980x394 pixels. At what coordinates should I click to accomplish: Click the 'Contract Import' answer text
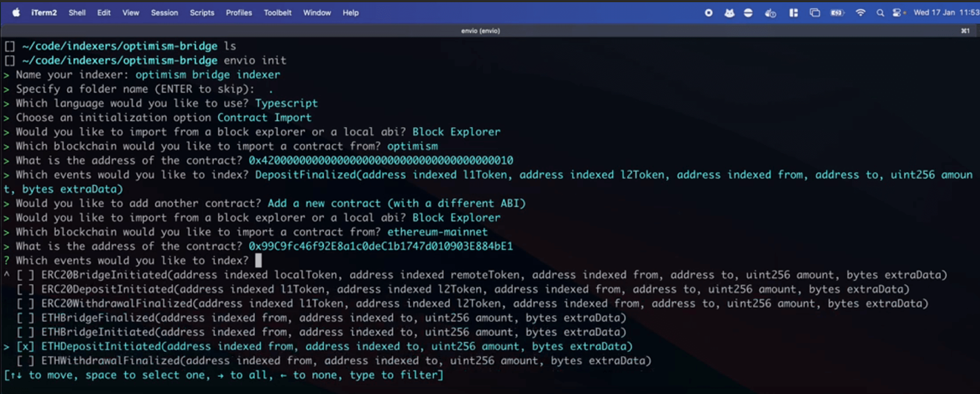265,118
